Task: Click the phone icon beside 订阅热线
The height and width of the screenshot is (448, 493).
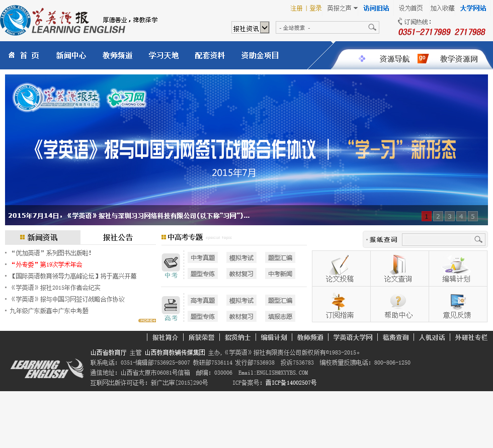Action: point(400,22)
